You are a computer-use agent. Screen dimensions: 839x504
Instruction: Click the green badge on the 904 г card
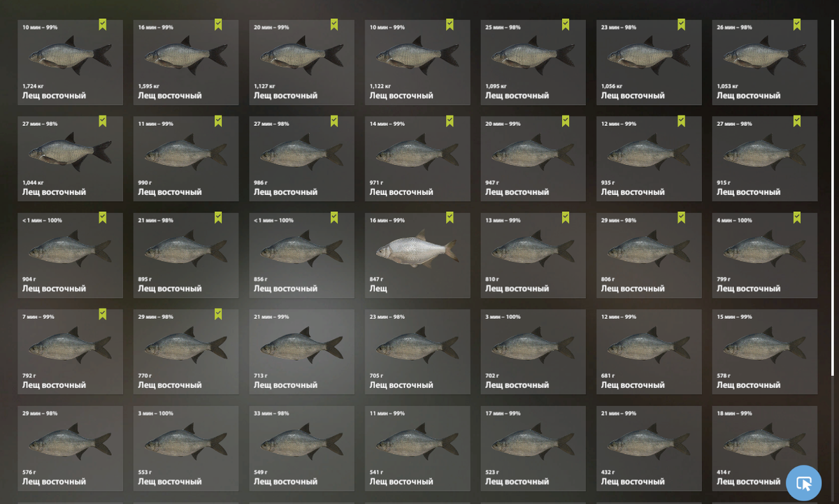[102, 217]
